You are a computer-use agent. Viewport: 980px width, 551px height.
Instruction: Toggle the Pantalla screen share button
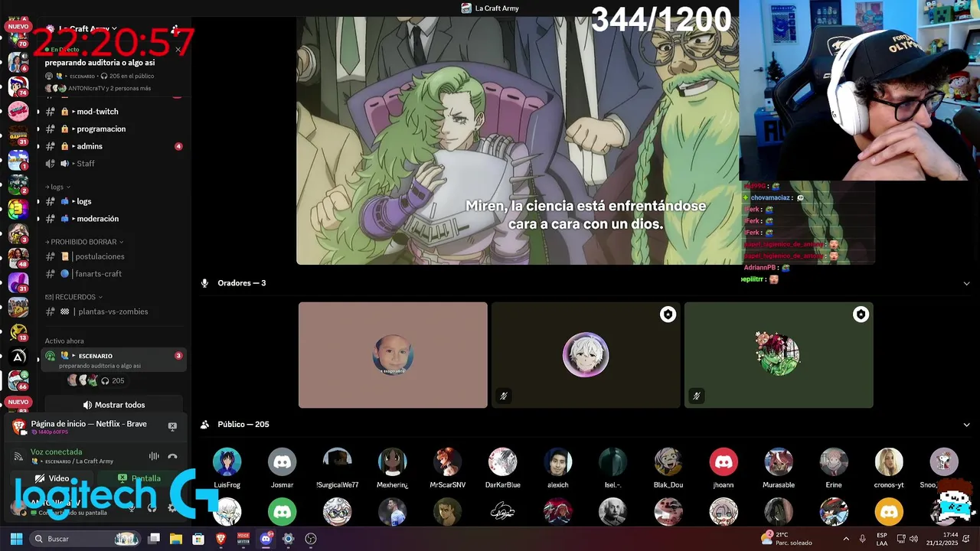[139, 478]
